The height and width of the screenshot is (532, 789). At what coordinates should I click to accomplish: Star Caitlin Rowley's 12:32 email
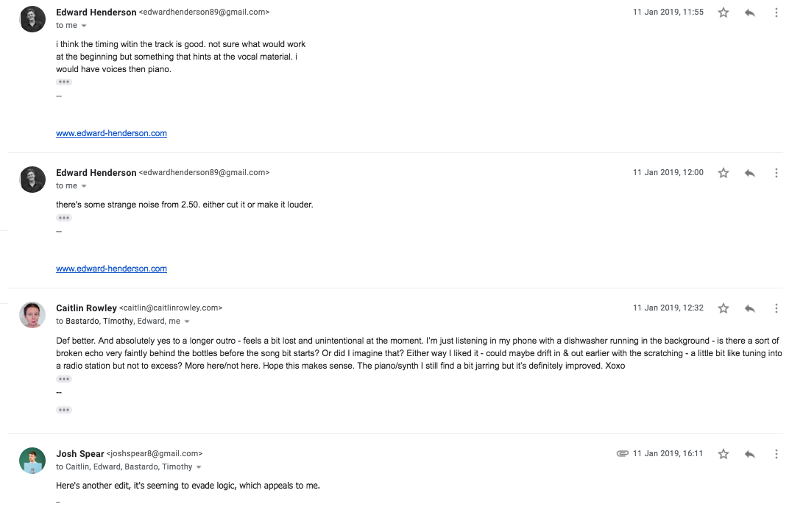point(723,308)
